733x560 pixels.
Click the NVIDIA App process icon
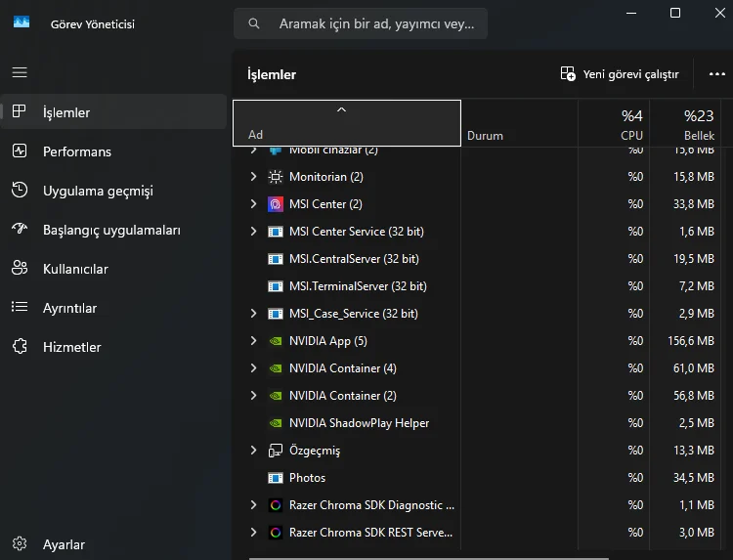[x=276, y=341]
